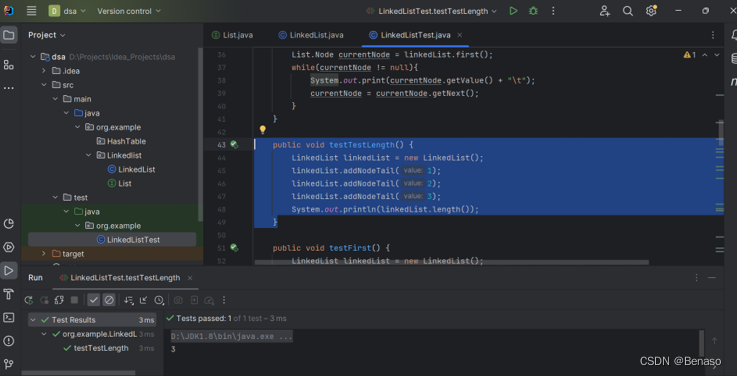
Task: Rerun the test with the rerun icon
Action: click(29, 300)
